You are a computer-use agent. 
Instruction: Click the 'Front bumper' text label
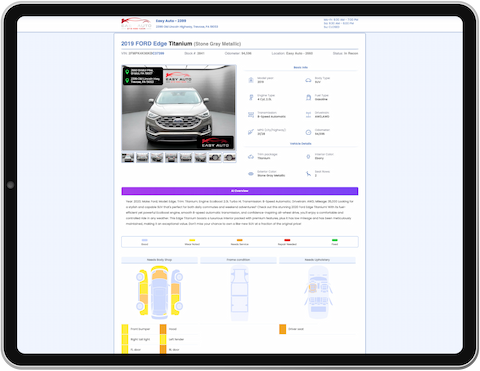[140, 329]
